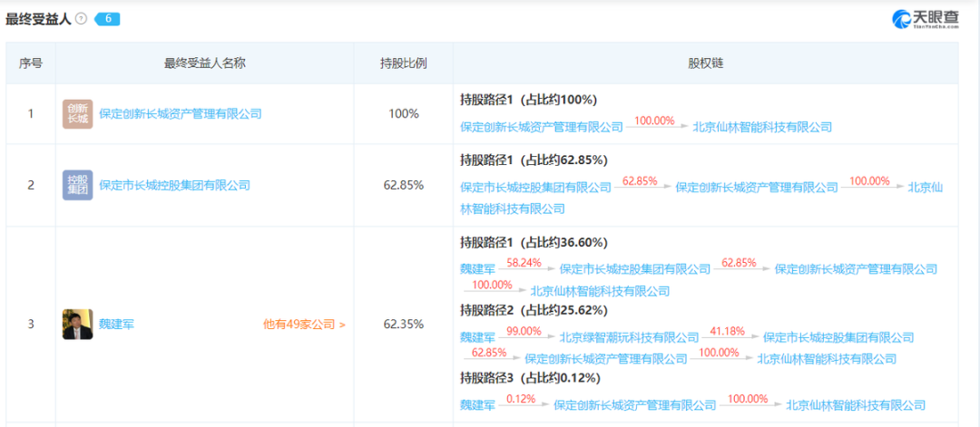Image resolution: width=980 pixels, height=427 pixels.
Task: Click the 持股路径3 (占比约0.12%) heading
Action: [x=531, y=378]
